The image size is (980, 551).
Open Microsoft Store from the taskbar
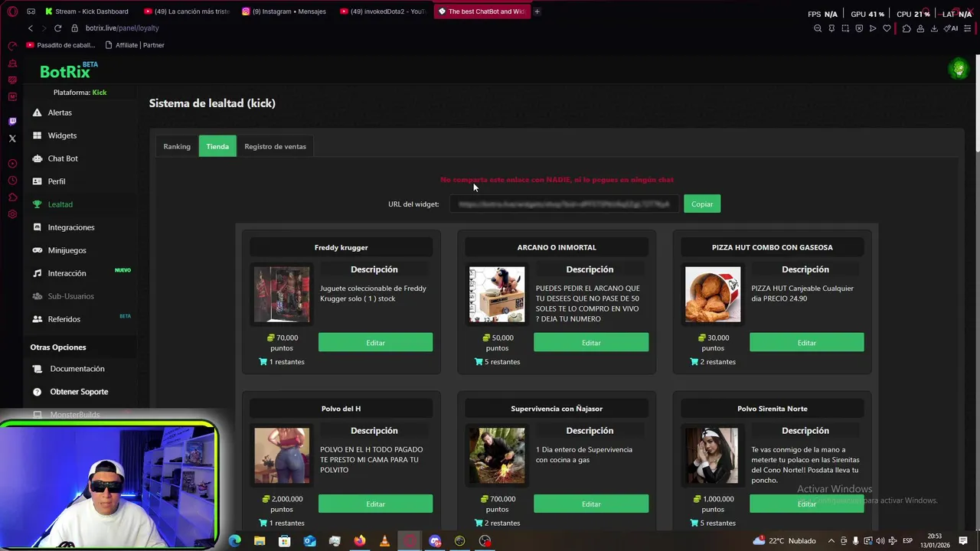[285, 541]
